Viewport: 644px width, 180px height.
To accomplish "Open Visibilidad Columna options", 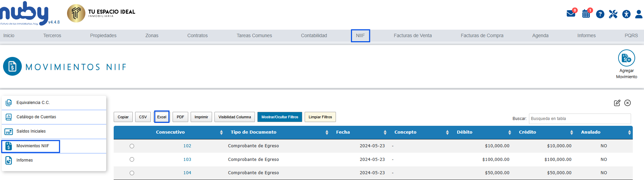I will coord(235,117).
